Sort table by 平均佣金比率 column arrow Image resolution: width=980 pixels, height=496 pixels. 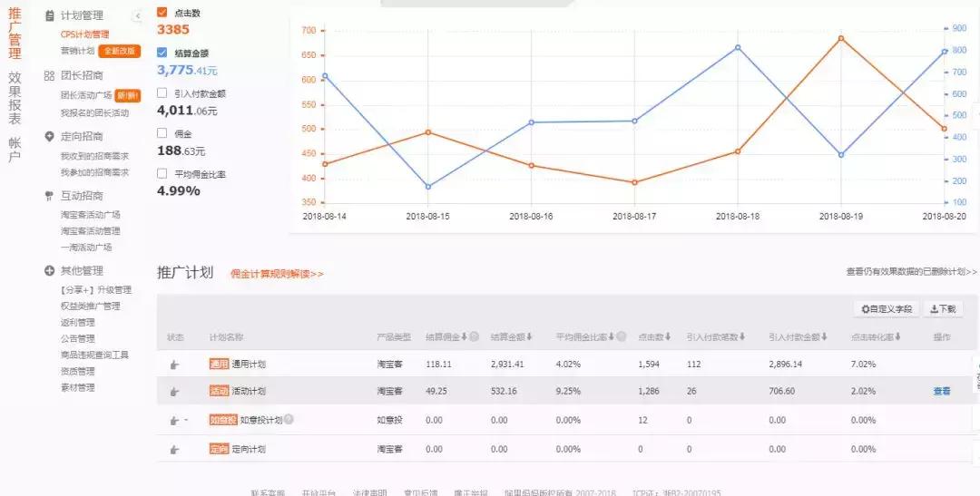[612, 336]
